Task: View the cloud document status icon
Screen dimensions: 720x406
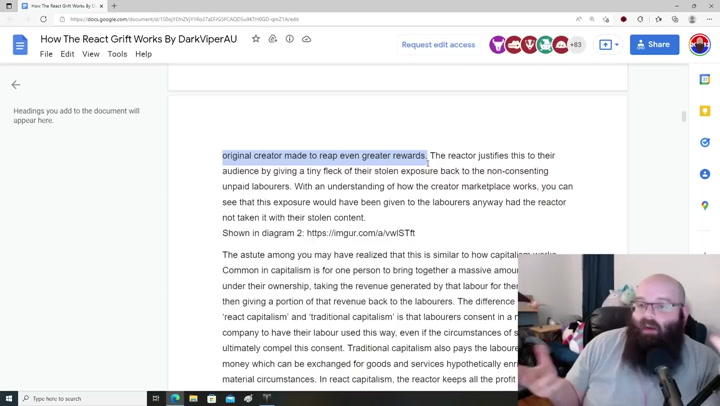Action: point(306,39)
